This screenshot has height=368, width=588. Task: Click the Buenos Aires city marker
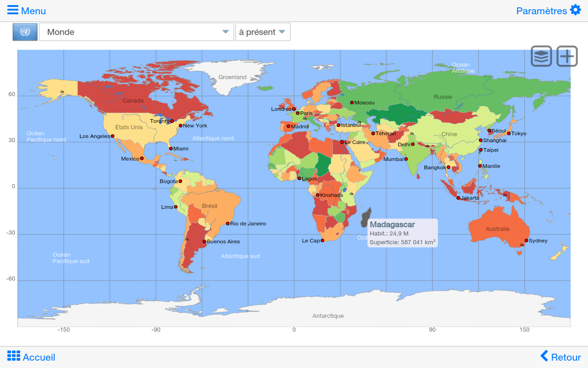tap(204, 241)
